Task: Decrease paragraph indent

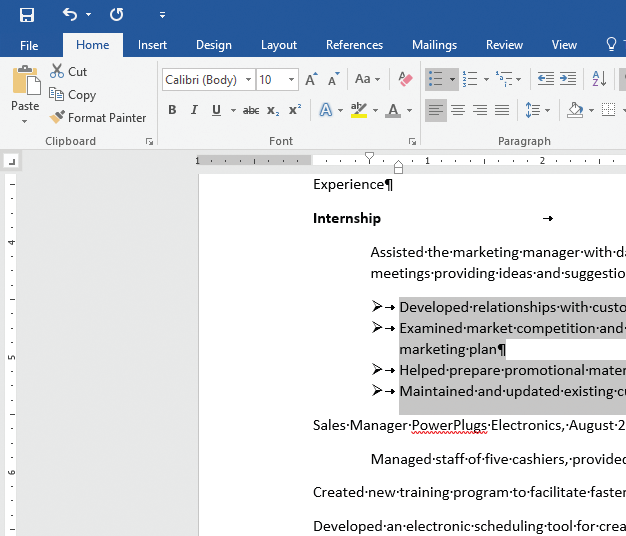Action: (x=545, y=79)
